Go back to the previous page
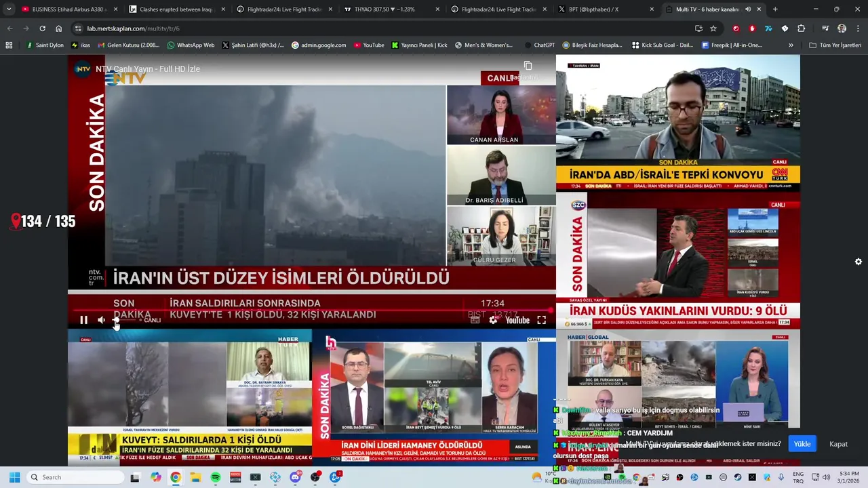This screenshot has width=868, height=488. click(x=9, y=28)
